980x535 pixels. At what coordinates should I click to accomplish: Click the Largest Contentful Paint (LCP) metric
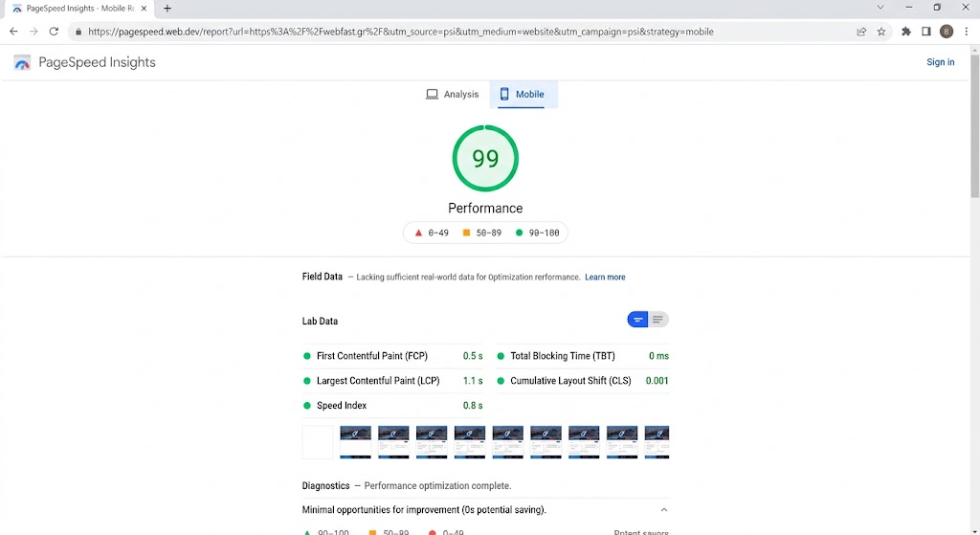[x=377, y=381]
